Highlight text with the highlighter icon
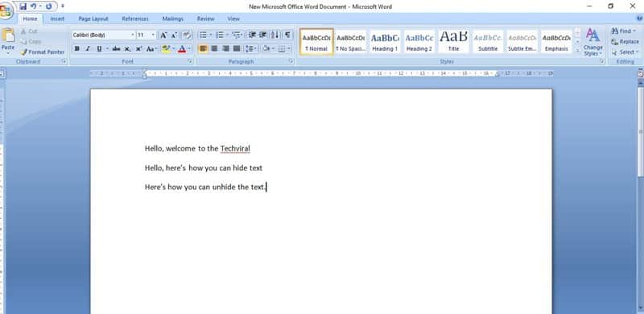644x314 pixels. (166, 49)
